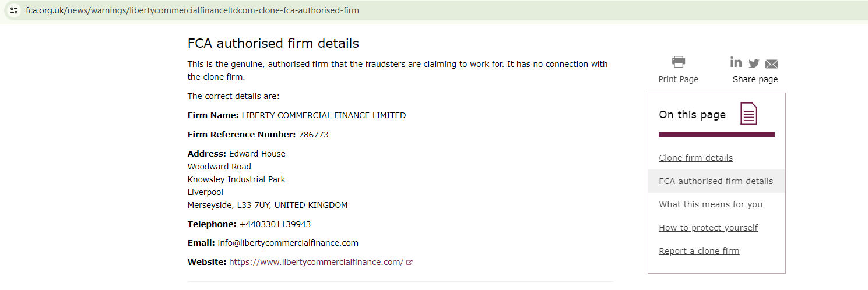Click the Share page label
Image resolution: width=868 pixels, height=290 pixels.
click(755, 79)
